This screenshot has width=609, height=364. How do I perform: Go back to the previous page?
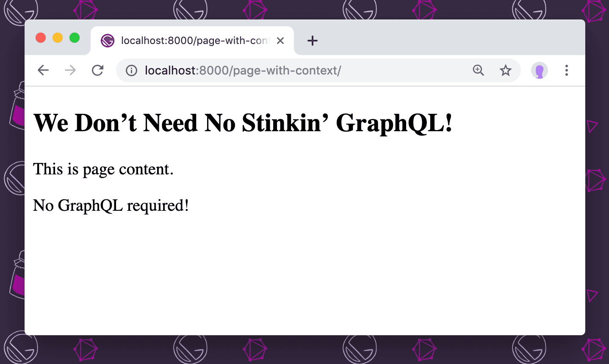[43, 70]
